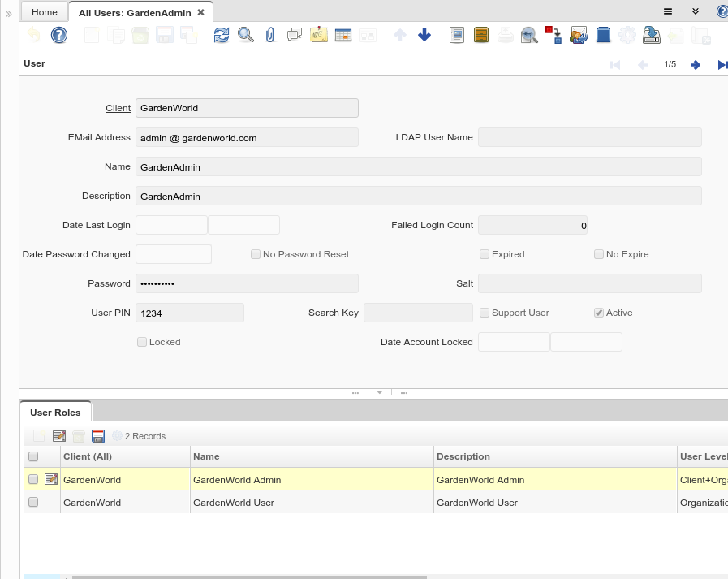Open the Chat speech bubble icon
The width and height of the screenshot is (728, 579).
click(295, 35)
